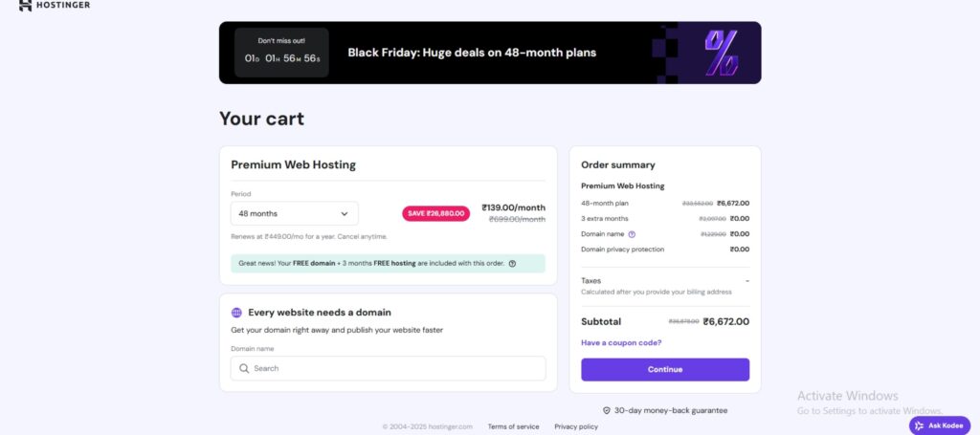Screen dimensions: 980x435
Task: Click the 'Have a coupon code?' link
Action: click(x=621, y=342)
